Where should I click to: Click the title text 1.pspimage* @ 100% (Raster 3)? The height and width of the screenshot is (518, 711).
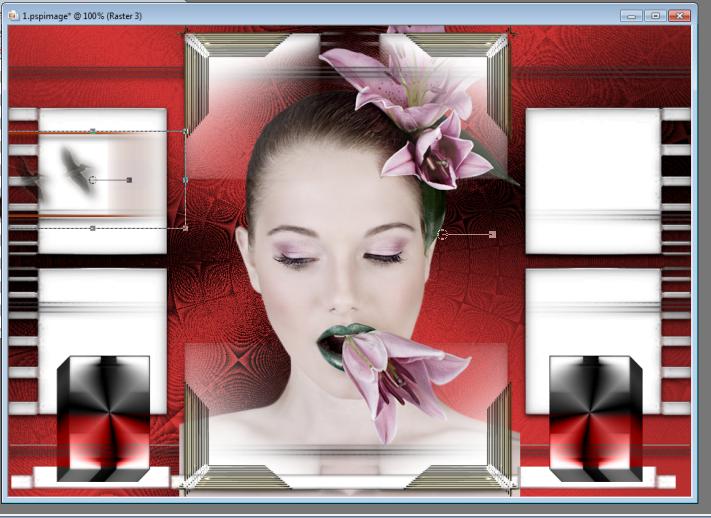[x=82, y=16]
